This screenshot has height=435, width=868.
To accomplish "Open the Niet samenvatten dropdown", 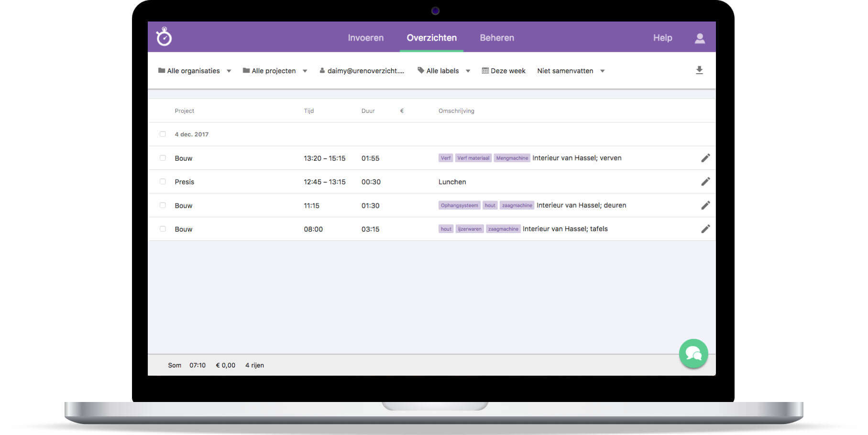I will [571, 71].
